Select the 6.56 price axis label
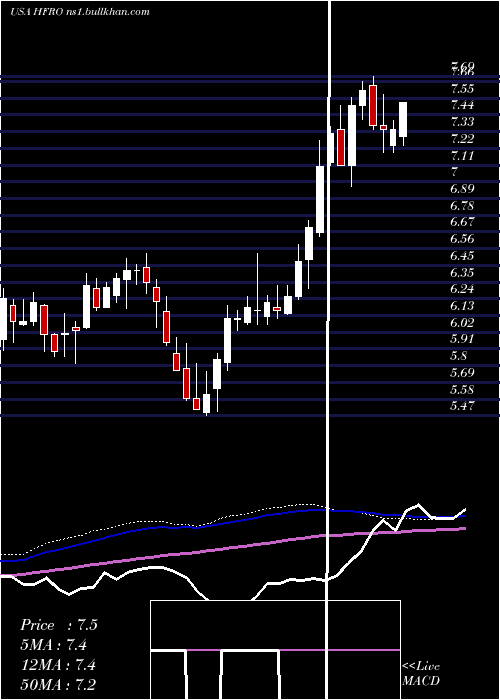Screen dimensions: 500x700 pyautogui.click(x=462, y=239)
